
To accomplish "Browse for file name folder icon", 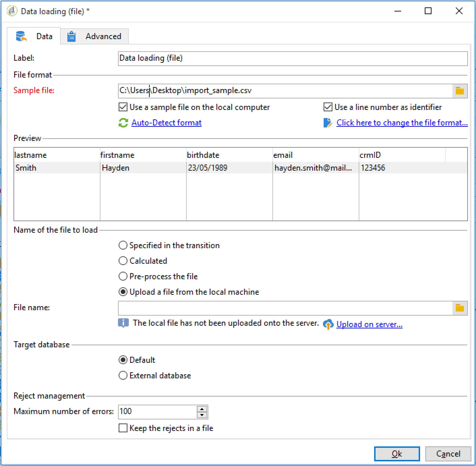I will coord(460,308).
